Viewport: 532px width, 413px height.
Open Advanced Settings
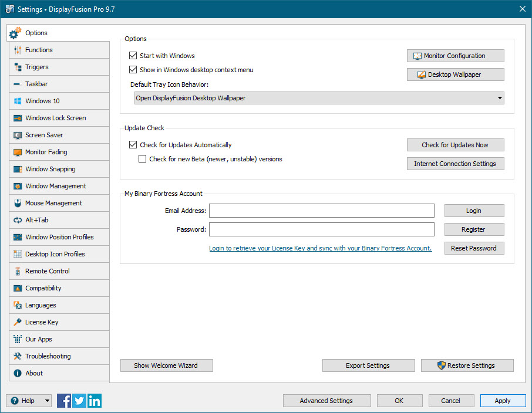pyautogui.click(x=326, y=401)
